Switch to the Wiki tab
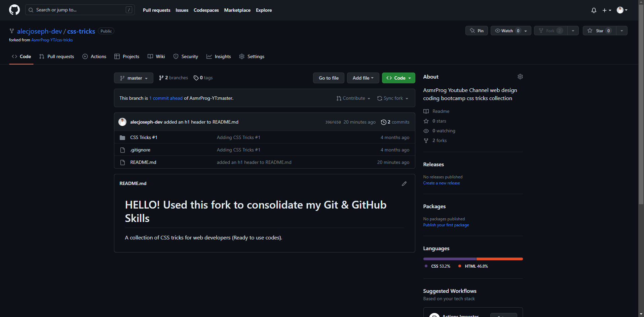This screenshot has height=317, width=644. [156, 56]
